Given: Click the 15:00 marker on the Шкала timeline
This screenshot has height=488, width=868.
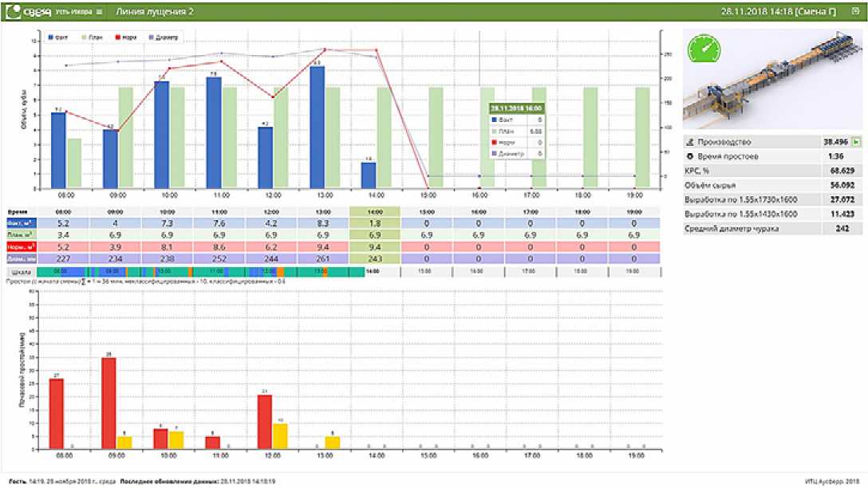Looking at the screenshot, I should pos(425,272).
